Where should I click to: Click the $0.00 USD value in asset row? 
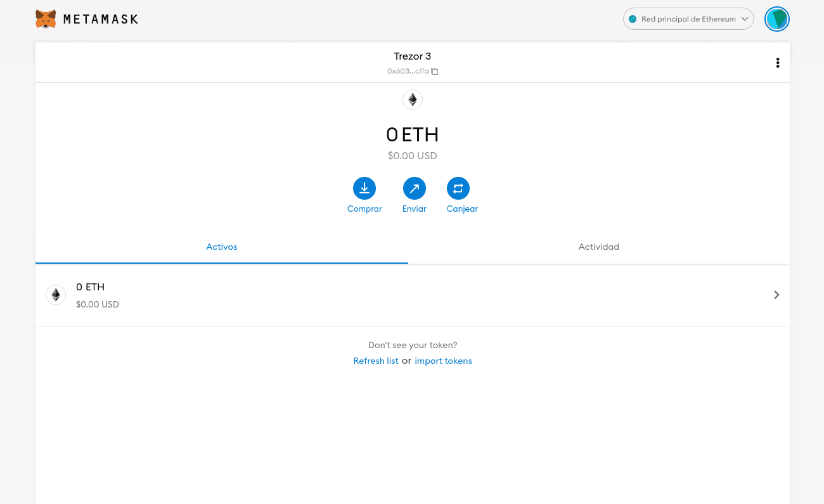click(98, 304)
